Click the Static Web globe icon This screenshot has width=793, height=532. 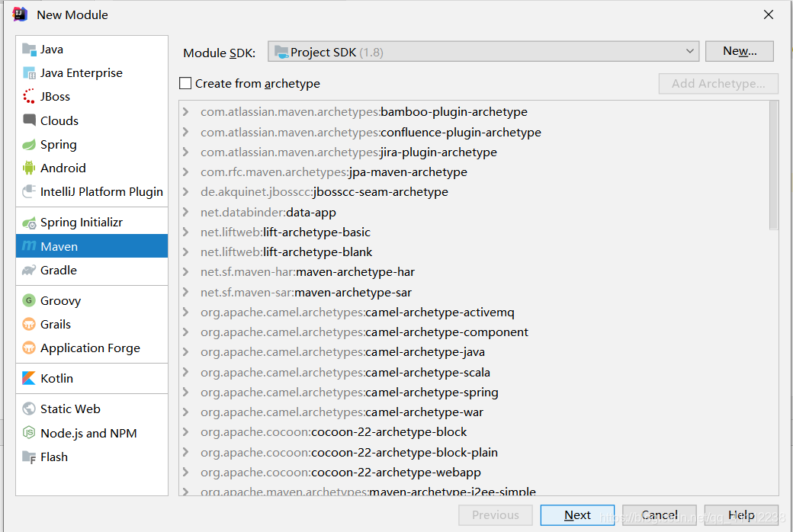tap(29, 409)
